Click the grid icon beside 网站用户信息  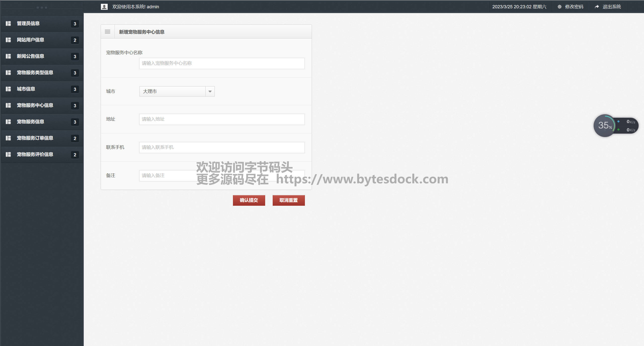(8, 40)
